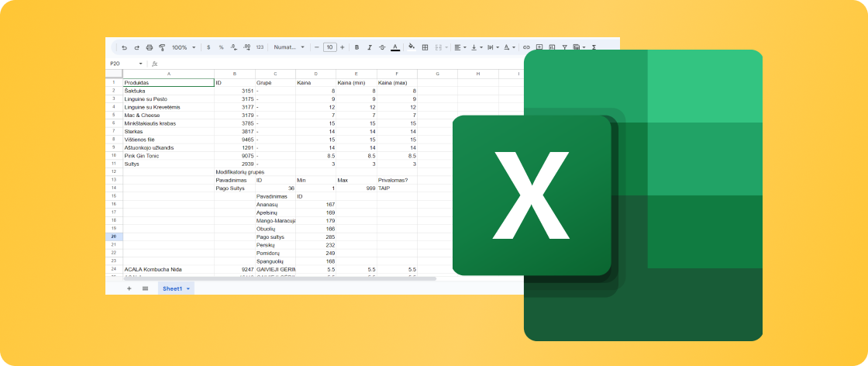868x366 pixels.
Task: Open the all sheets list icon
Action: point(145,288)
